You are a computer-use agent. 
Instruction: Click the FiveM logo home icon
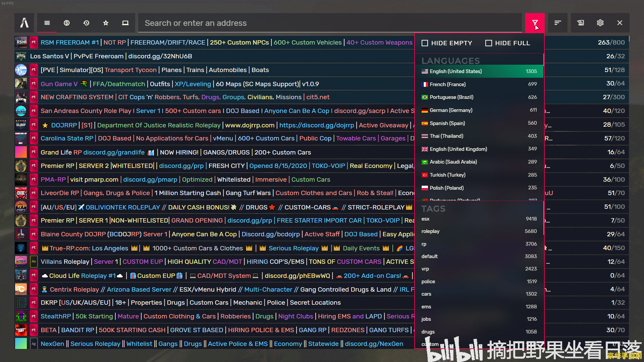(x=24, y=23)
